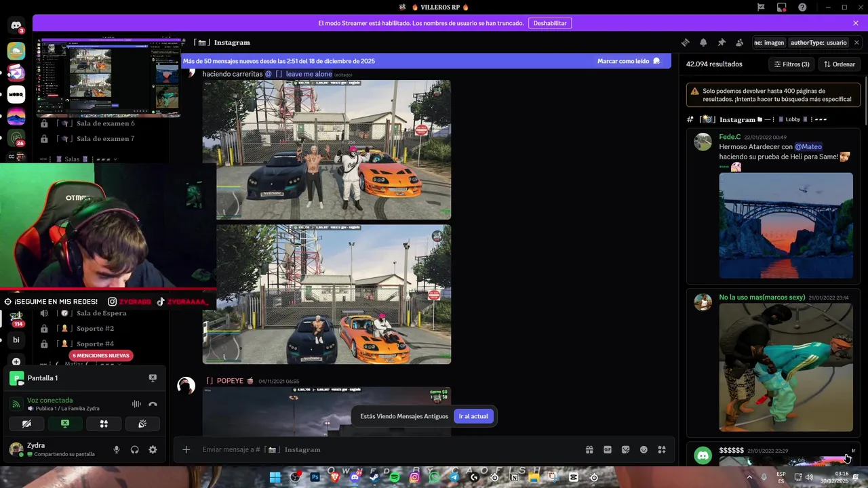Open User Settings gear icon

click(153, 449)
